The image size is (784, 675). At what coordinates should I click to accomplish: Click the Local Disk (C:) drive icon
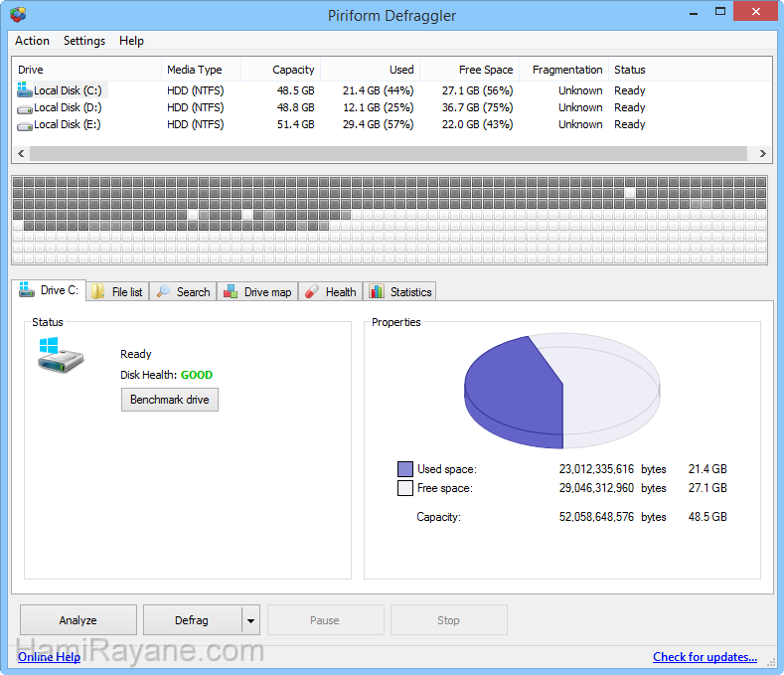point(25,90)
